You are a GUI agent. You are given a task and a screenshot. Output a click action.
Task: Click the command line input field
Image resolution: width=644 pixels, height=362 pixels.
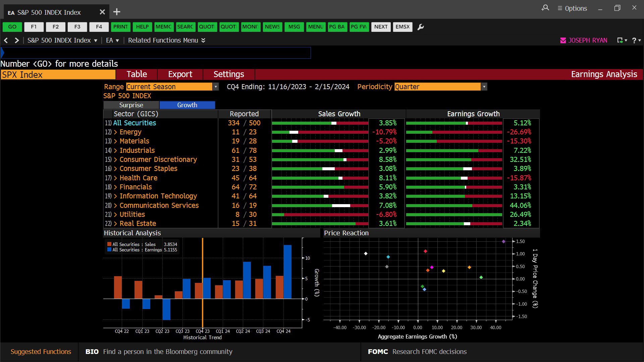click(x=156, y=53)
